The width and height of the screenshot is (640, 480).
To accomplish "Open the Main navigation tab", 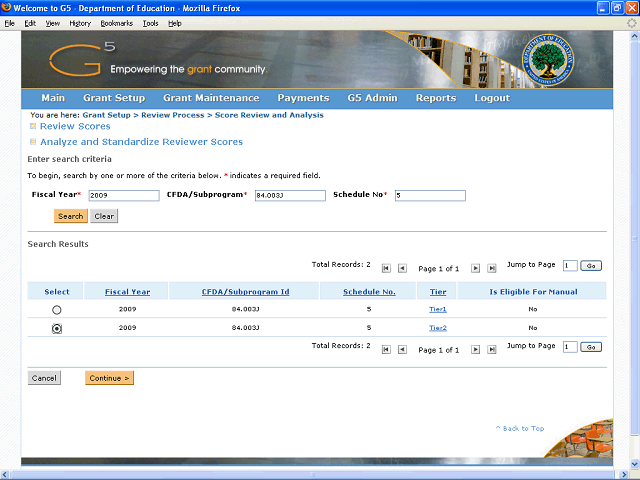I will 53,98.
